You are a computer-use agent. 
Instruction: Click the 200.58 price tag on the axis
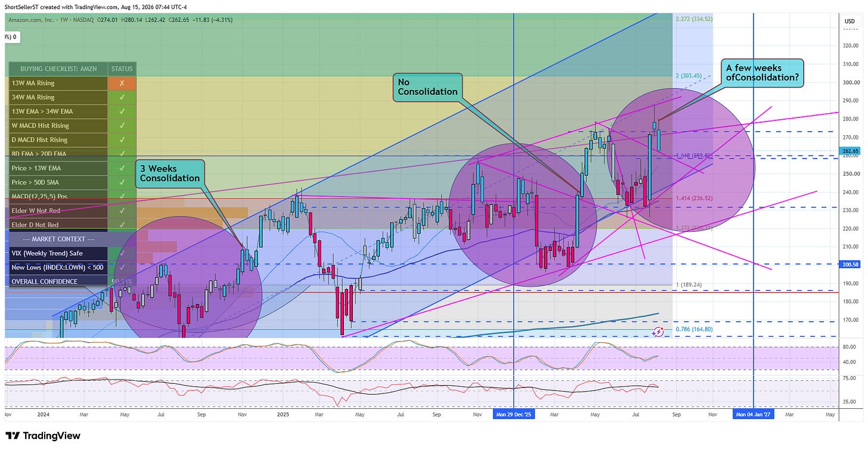click(x=850, y=264)
